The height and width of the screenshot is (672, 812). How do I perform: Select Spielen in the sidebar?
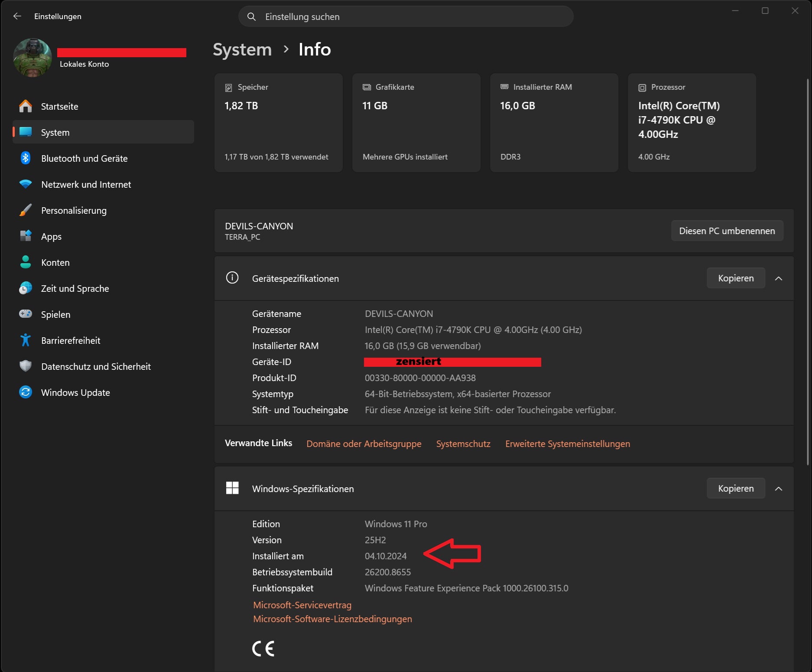[x=103, y=314]
